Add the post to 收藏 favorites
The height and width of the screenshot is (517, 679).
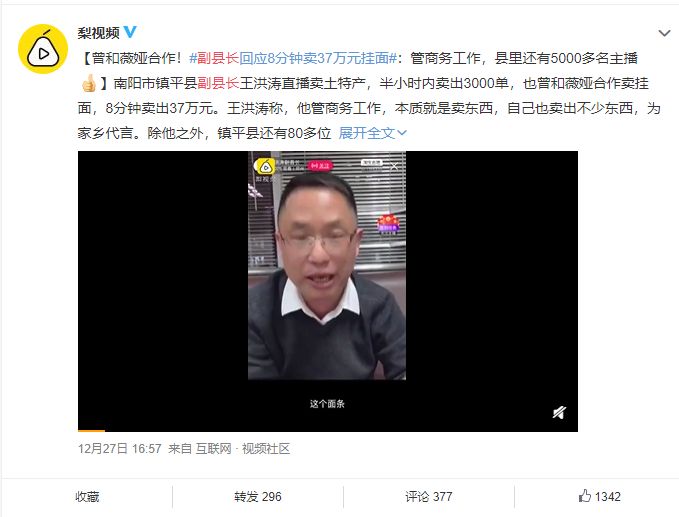[87, 497]
